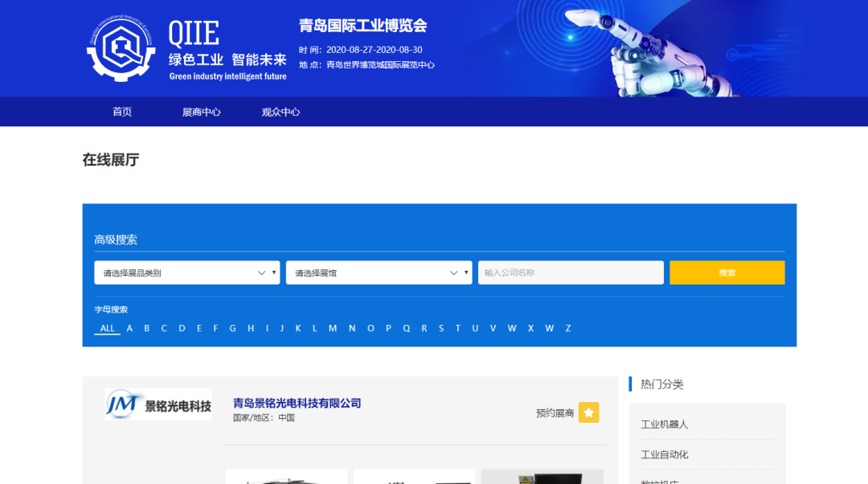Open the 请选择展馆 dropdown
Screen dimensions: 868x484
pos(379,273)
